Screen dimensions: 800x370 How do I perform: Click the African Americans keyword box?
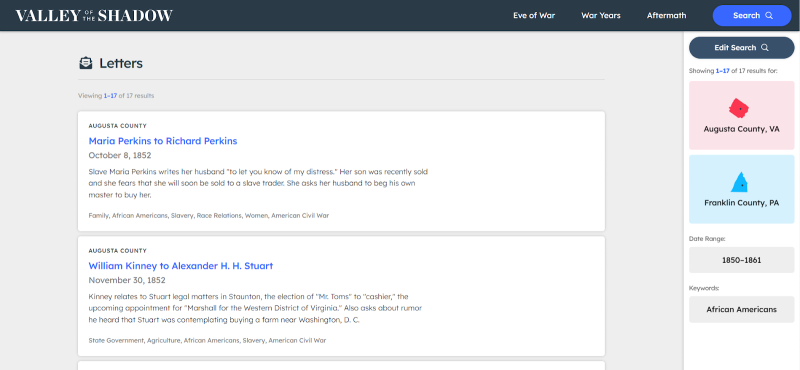pyautogui.click(x=741, y=309)
